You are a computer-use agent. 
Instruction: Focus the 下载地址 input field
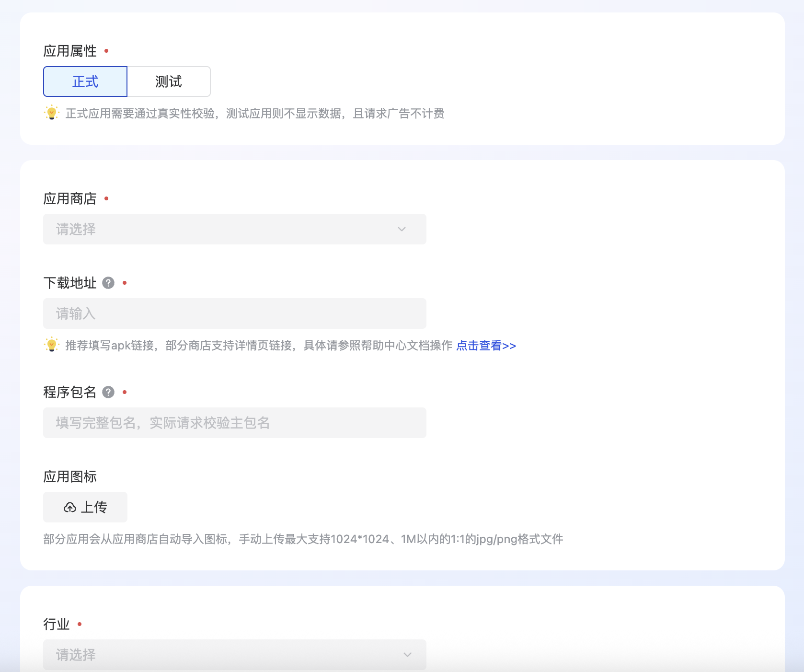234,313
